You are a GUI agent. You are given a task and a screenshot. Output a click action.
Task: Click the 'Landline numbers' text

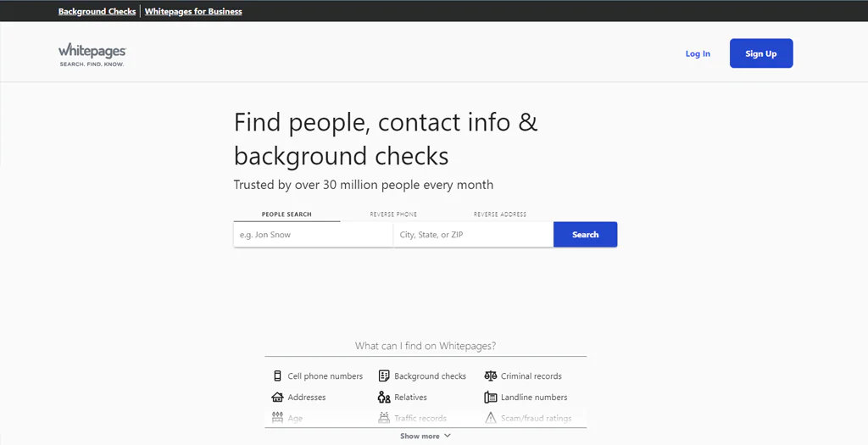(534, 398)
